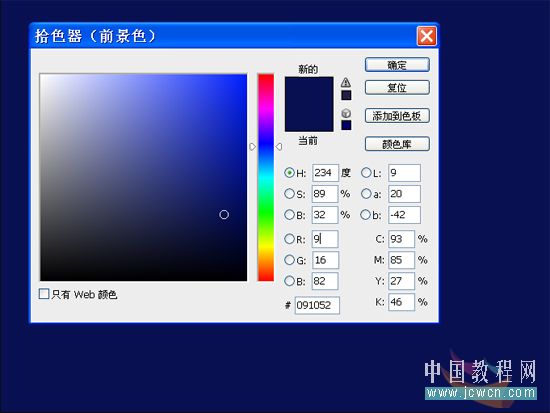
Task: Select the G green radio button
Action: [289, 260]
